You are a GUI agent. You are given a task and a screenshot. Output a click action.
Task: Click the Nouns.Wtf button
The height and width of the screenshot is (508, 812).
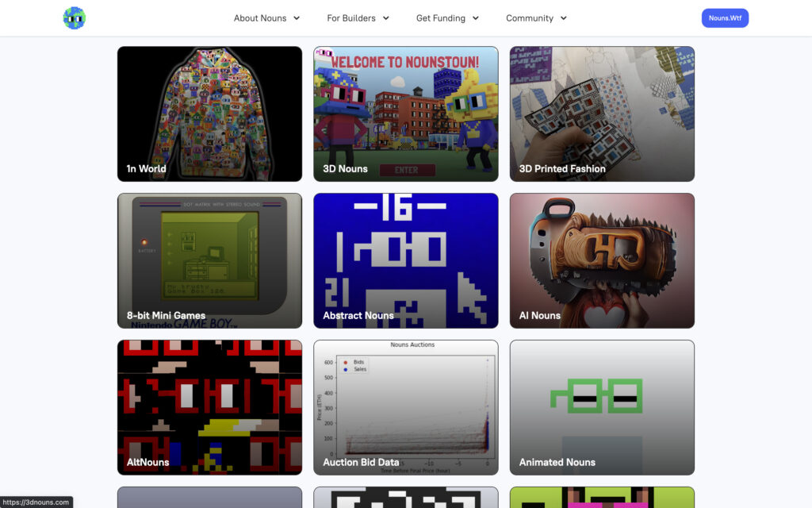click(725, 18)
